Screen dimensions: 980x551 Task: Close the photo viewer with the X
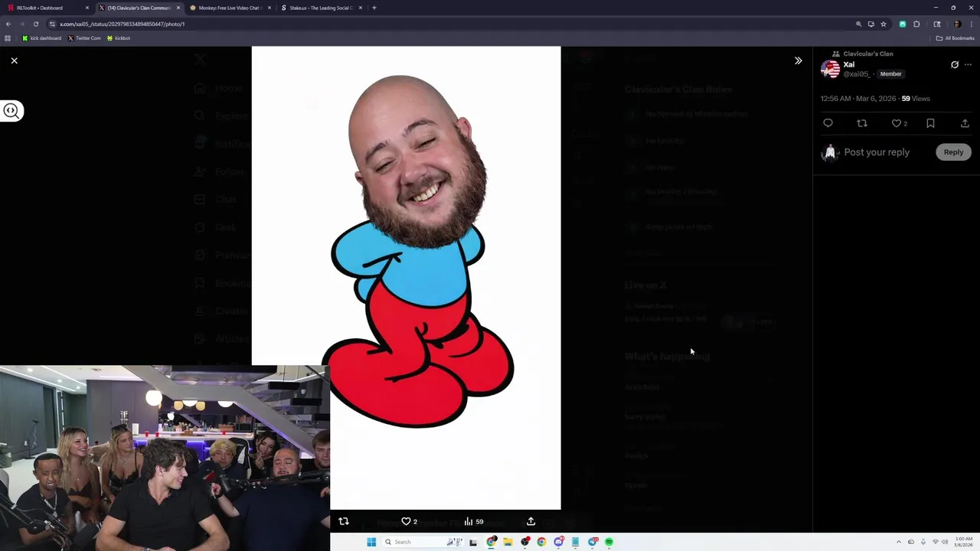point(14,60)
